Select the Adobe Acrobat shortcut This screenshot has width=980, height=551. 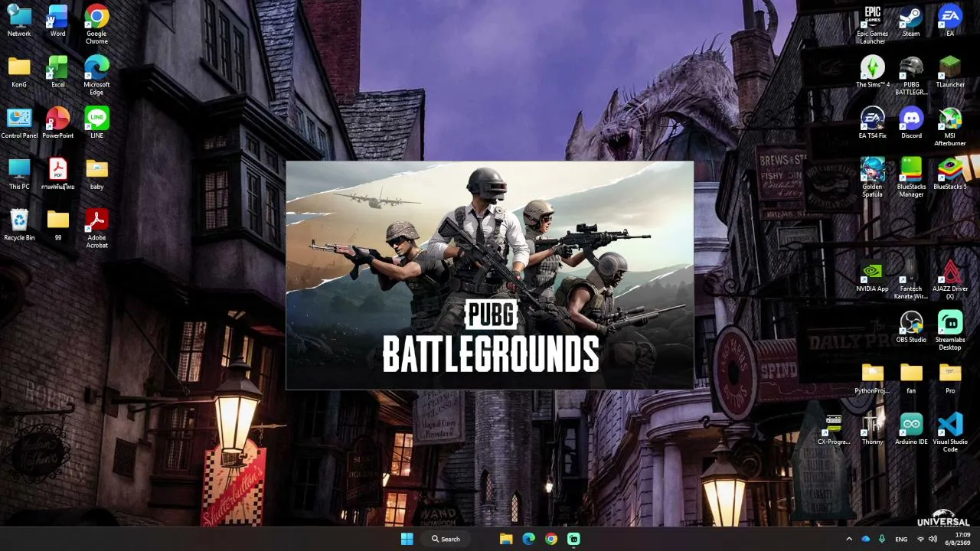pyautogui.click(x=96, y=229)
